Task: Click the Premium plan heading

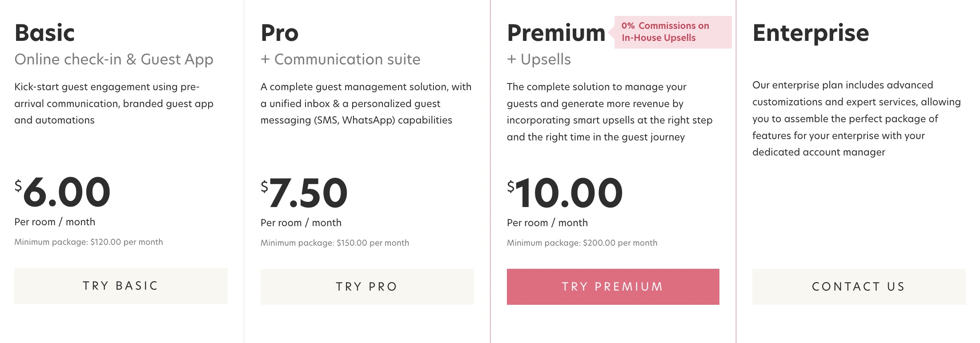Action: 556,33
